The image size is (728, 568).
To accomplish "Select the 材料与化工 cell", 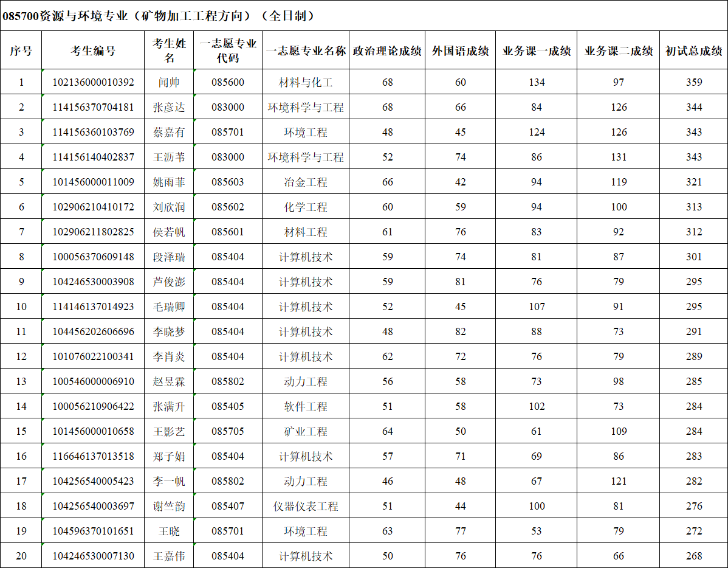I will [306, 82].
